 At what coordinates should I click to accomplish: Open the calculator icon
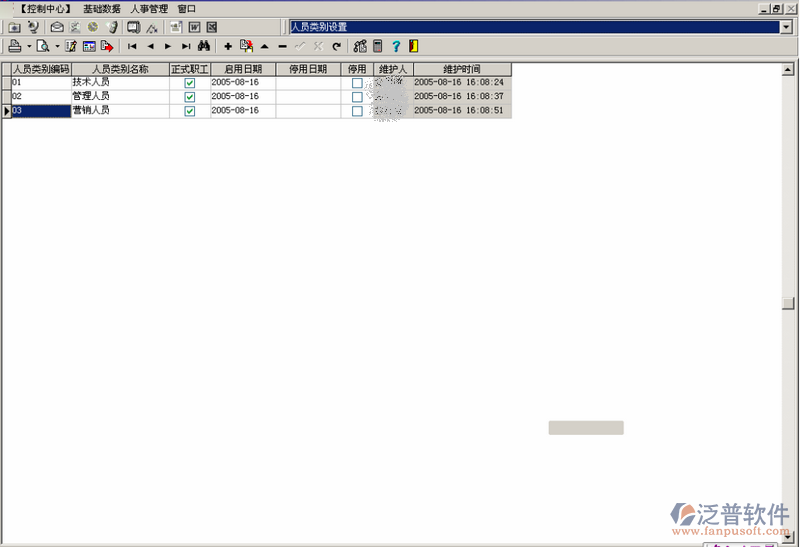(x=378, y=46)
